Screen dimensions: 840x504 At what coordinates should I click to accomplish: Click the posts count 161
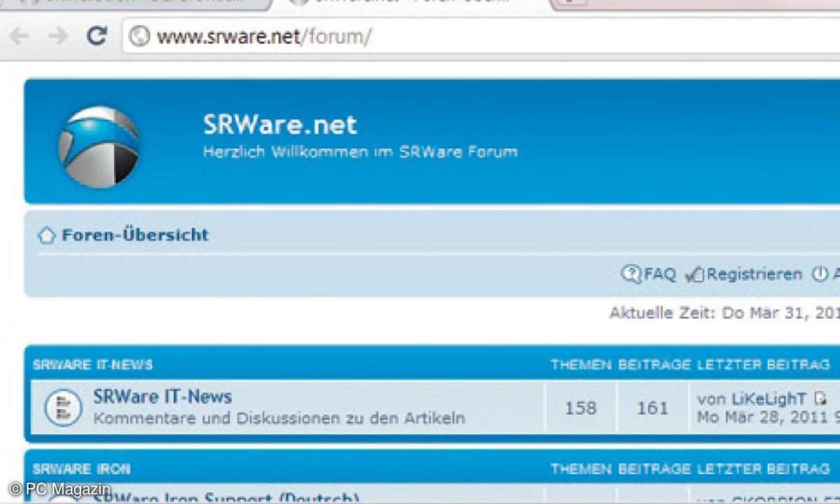click(652, 408)
